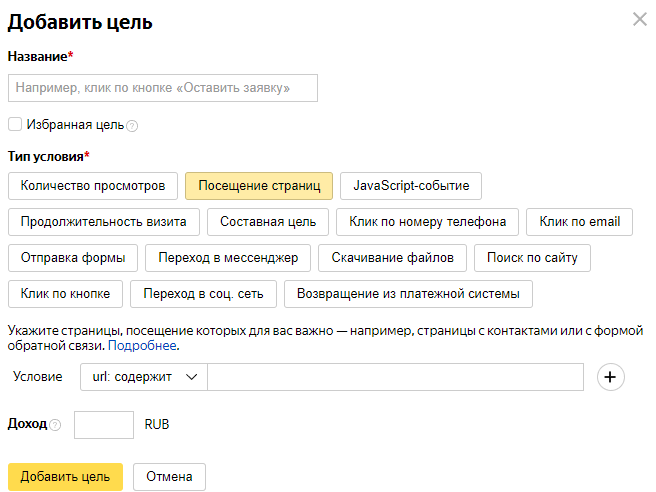
Task: Pick Скачивание файлов condition type
Action: 392,258
